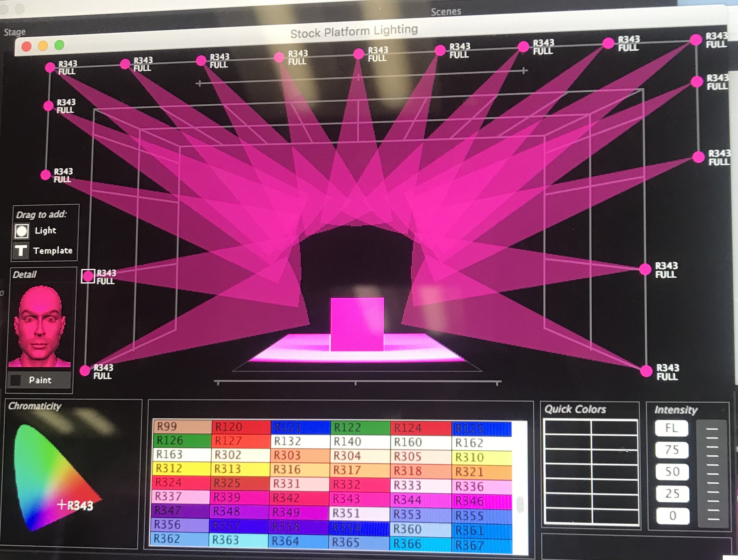Choose the R343 gel color swatch
Screen dimensions: 738x560
[x=359, y=499]
